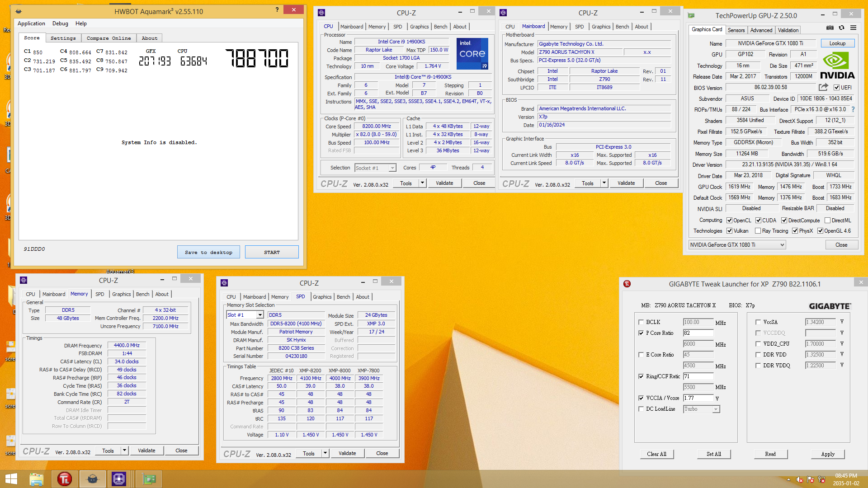The width and height of the screenshot is (868, 488).
Task: Click Validate in the CPU-Z Memory window
Action: tap(146, 450)
